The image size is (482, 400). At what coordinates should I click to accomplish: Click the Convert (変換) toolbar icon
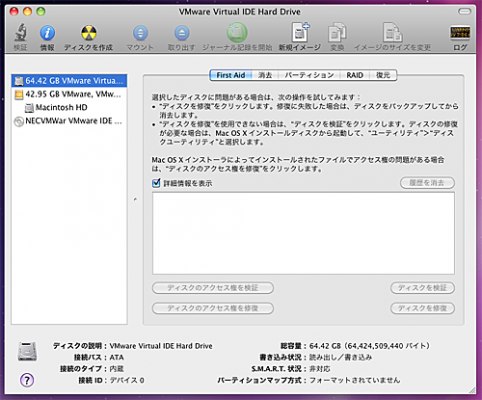337,32
